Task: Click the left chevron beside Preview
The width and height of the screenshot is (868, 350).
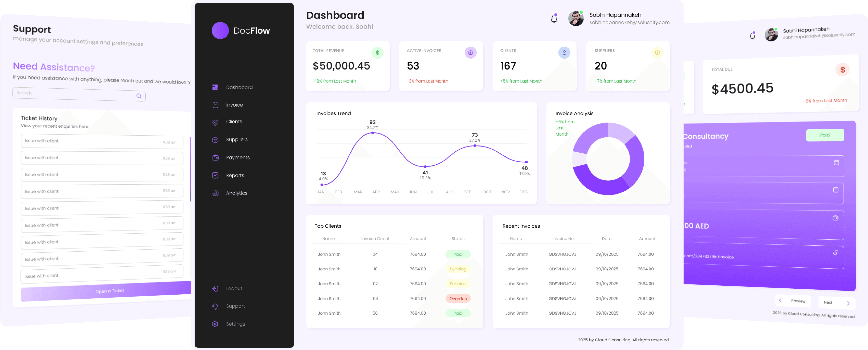Action: point(780,301)
